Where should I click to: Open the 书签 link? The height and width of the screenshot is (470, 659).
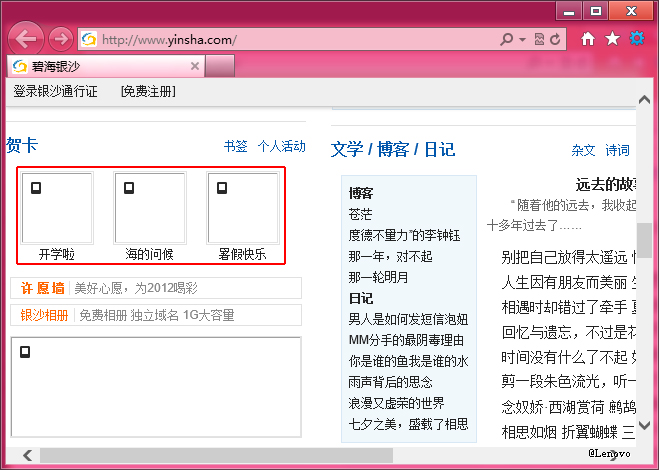click(235, 146)
